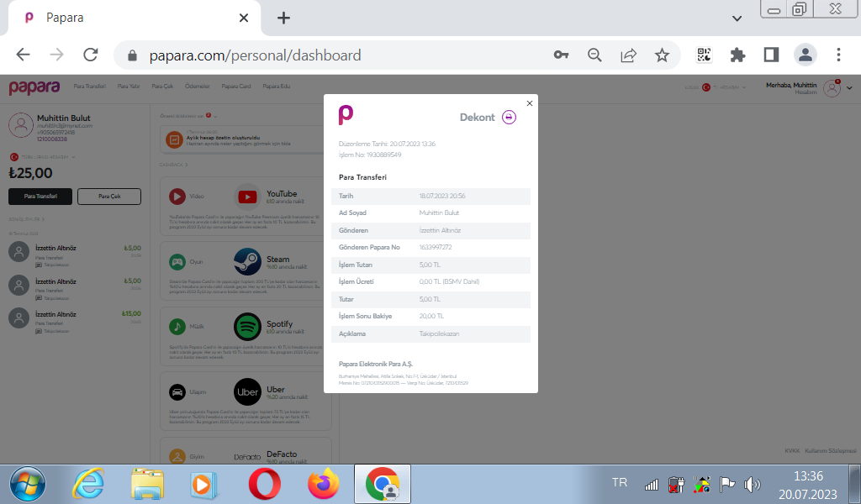Reload the page with refresh icon
This screenshot has width=861, height=504.
[x=91, y=55]
